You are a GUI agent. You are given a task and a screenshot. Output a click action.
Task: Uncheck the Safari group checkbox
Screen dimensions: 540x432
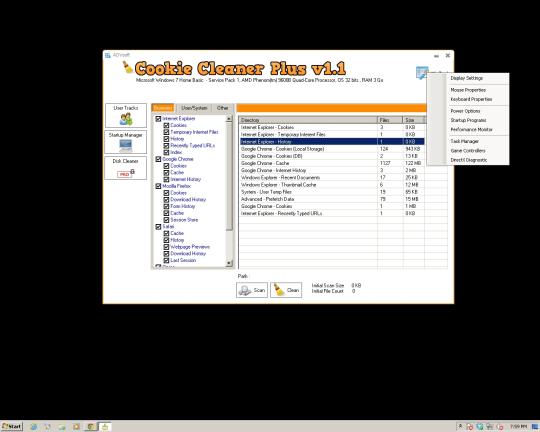tap(158, 227)
